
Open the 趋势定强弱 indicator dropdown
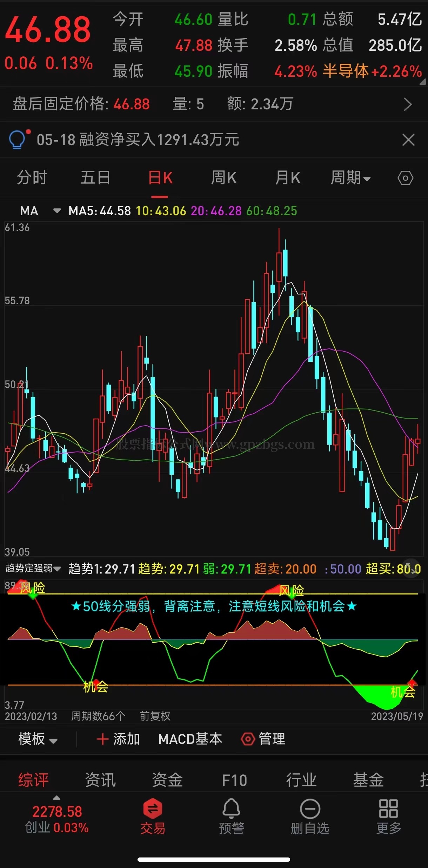click(x=33, y=568)
